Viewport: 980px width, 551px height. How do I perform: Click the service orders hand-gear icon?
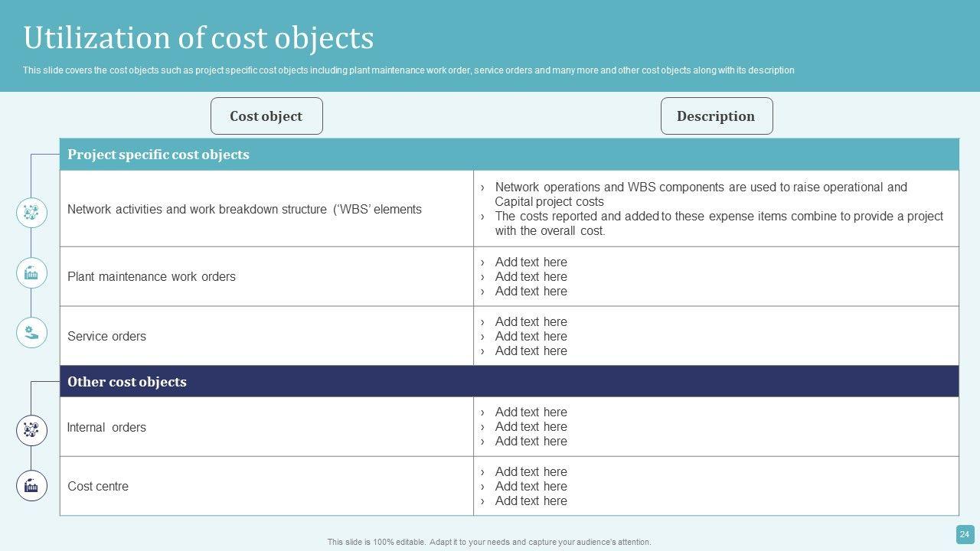31,332
